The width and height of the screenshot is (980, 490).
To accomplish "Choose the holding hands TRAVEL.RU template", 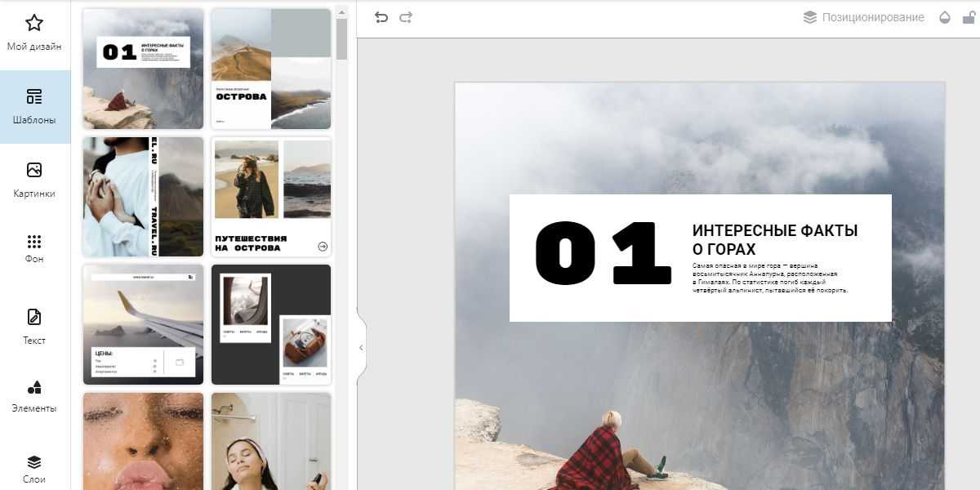I will pyautogui.click(x=143, y=197).
